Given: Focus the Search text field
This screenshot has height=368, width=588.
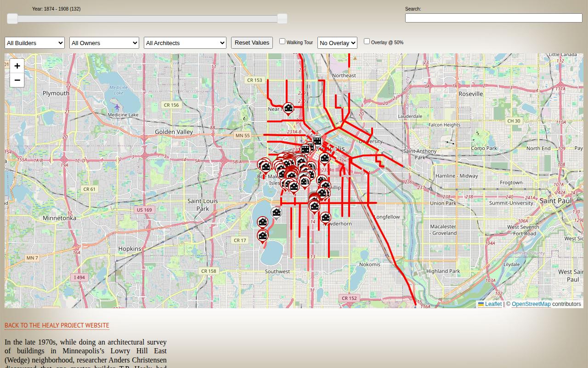Looking at the screenshot, I should (494, 18).
